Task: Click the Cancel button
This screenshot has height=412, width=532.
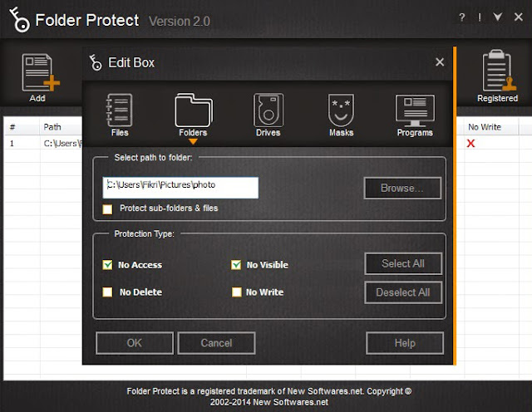Action: (216, 343)
